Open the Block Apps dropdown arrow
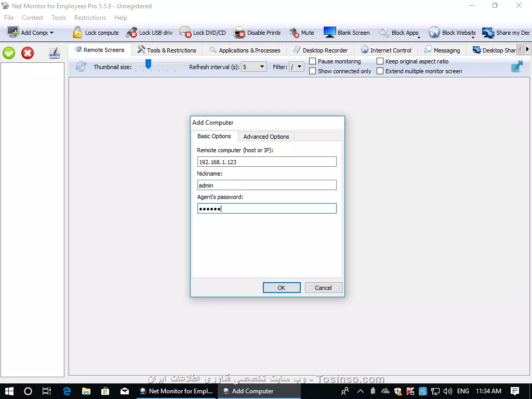The image size is (532, 399). click(x=419, y=37)
